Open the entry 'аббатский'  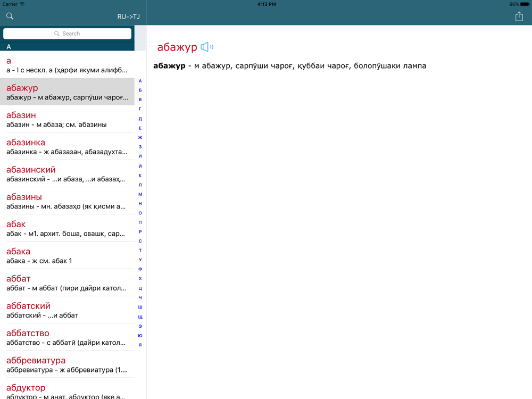[67, 310]
